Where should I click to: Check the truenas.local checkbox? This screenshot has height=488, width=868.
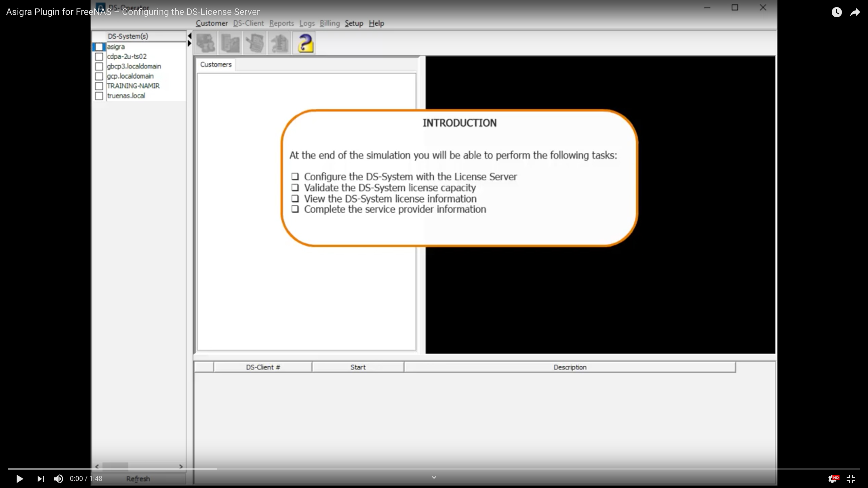[99, 96]
